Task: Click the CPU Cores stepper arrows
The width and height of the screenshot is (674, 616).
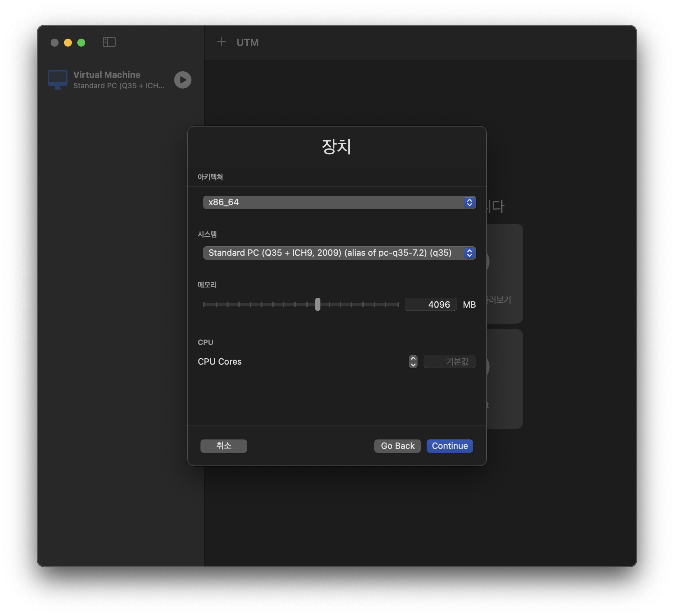Action: tap(413, 361)
